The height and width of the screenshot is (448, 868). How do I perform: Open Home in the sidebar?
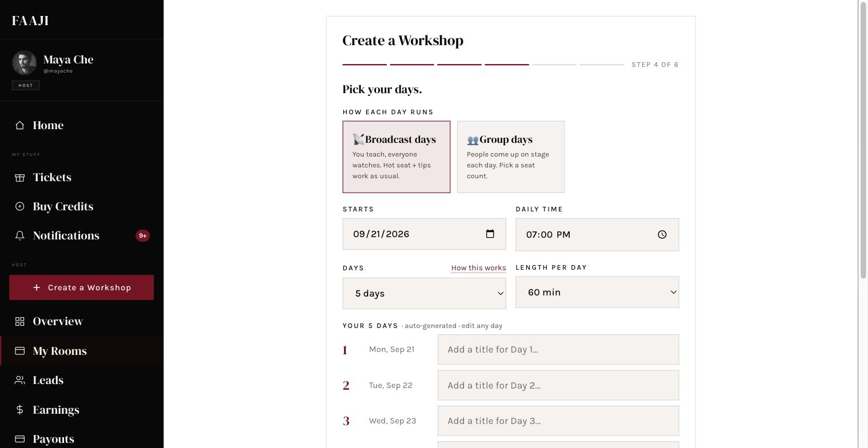(x=82, y=125)
